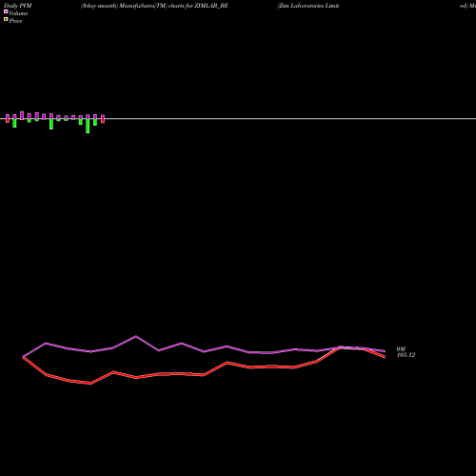Click the Volume legend color swatch
The width and height of the screenshot is (476, 476).
click(6, 12)
